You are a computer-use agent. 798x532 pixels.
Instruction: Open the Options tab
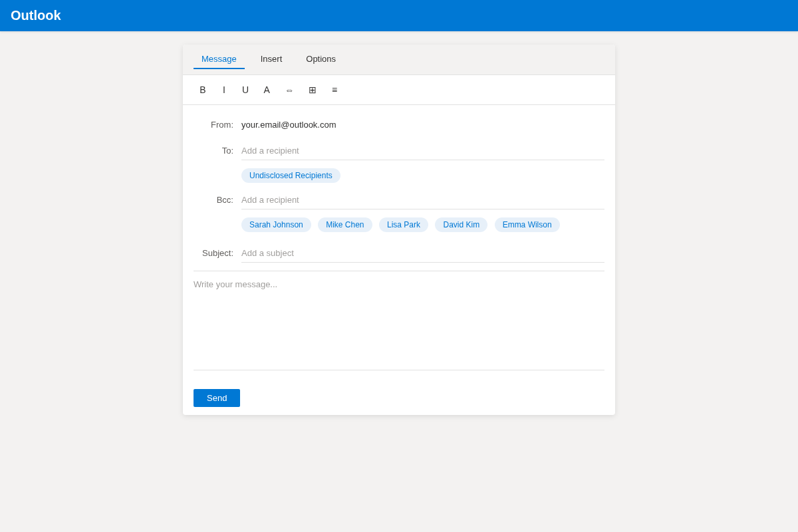321,59
